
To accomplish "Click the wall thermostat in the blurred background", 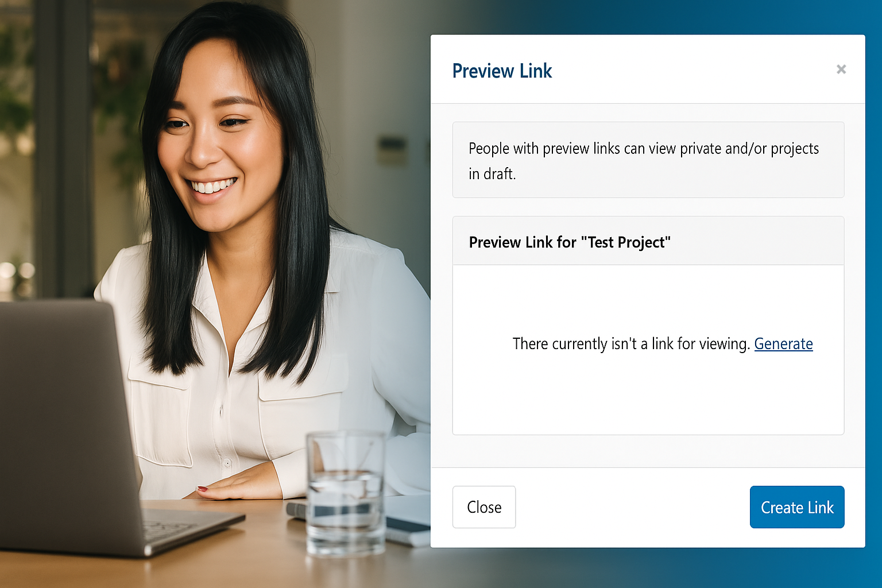I will 392,150.
